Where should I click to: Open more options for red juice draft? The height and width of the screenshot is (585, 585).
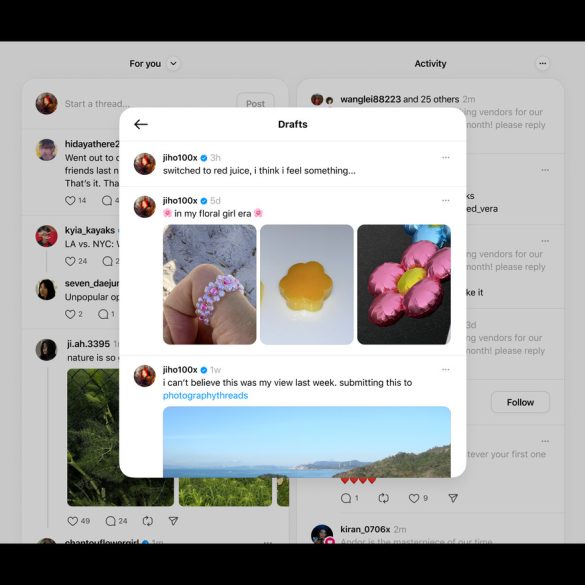[x=445, y=157]
